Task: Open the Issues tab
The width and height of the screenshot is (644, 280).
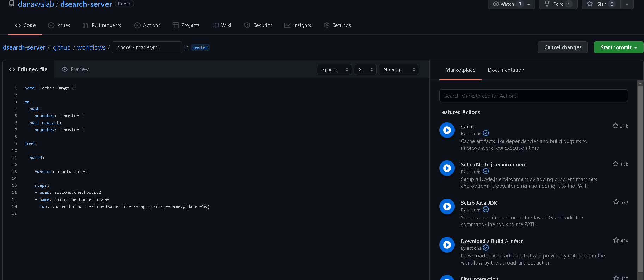Action: pyautogui.click(x=59, y=25)
